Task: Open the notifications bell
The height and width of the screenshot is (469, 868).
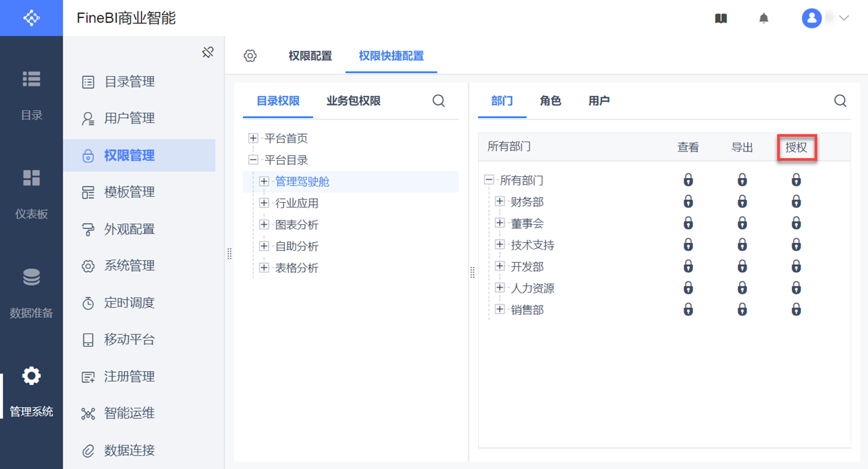Action: (764, 19)
